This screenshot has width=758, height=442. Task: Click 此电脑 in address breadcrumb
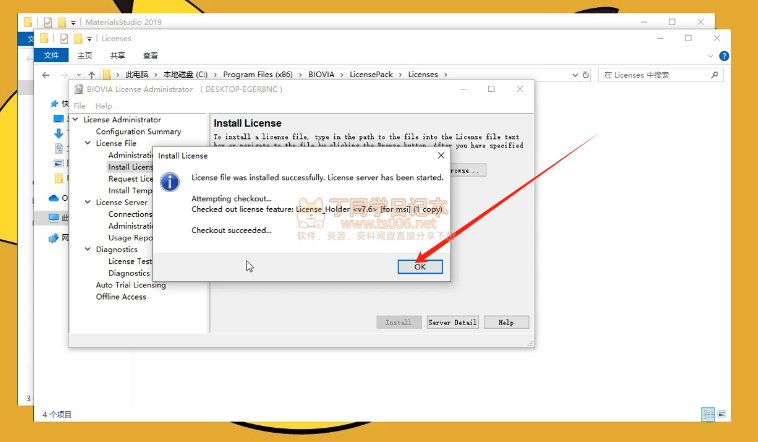(x=136, y=74)
